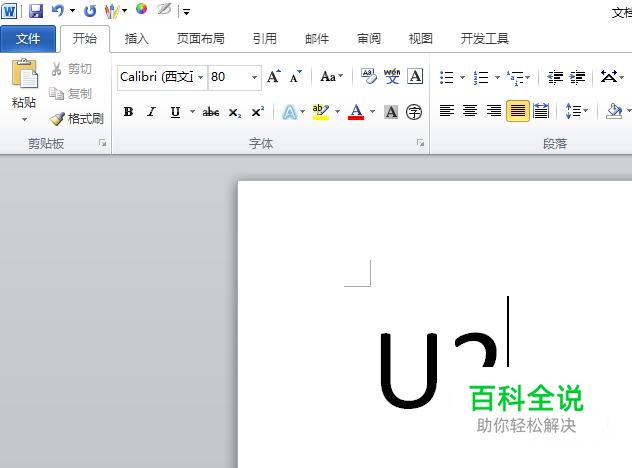Viewport: 632px width, 468px height.
Task: Click the Word application icon in title bar
Action: (x=9, y=11)
